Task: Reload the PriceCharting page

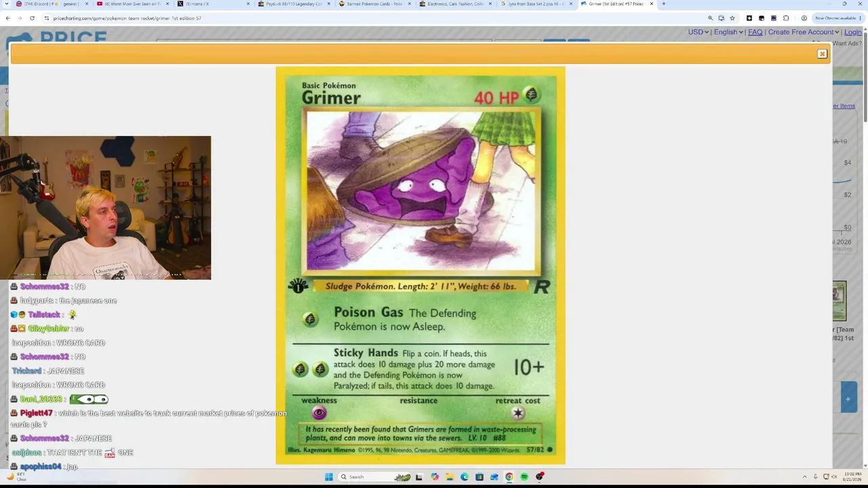Action: (32, 18)
